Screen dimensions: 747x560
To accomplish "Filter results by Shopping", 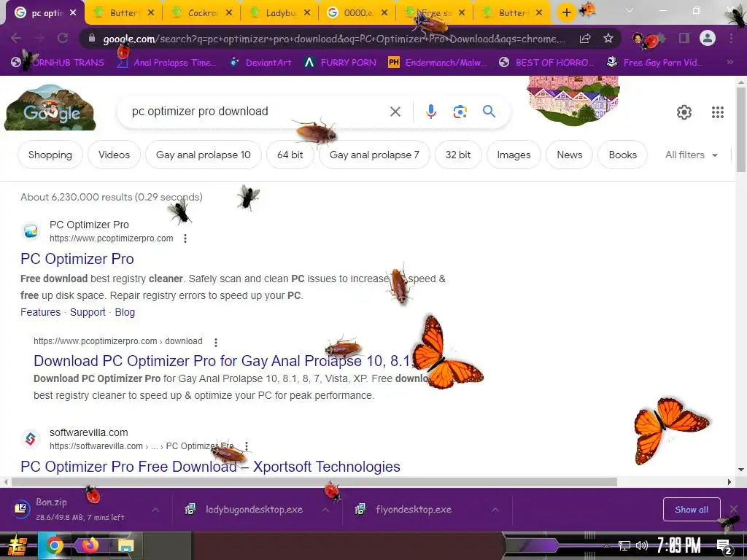I will click(x=50, y=155).
